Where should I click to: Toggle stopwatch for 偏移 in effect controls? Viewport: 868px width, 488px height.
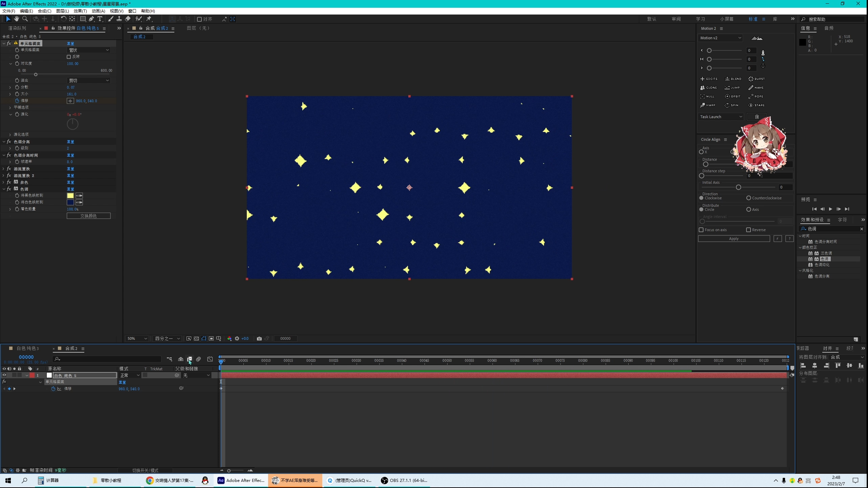coord(17,101)
